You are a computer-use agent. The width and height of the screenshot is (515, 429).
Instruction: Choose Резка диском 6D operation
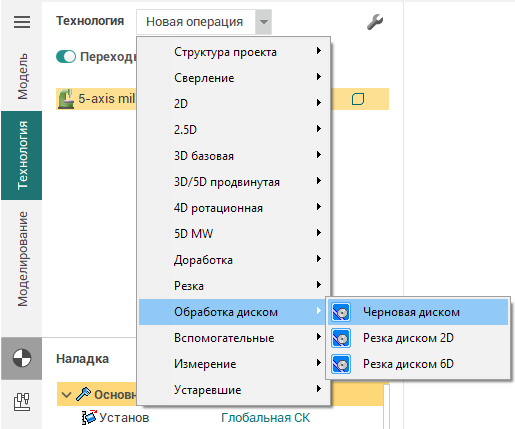click(418, 364)
